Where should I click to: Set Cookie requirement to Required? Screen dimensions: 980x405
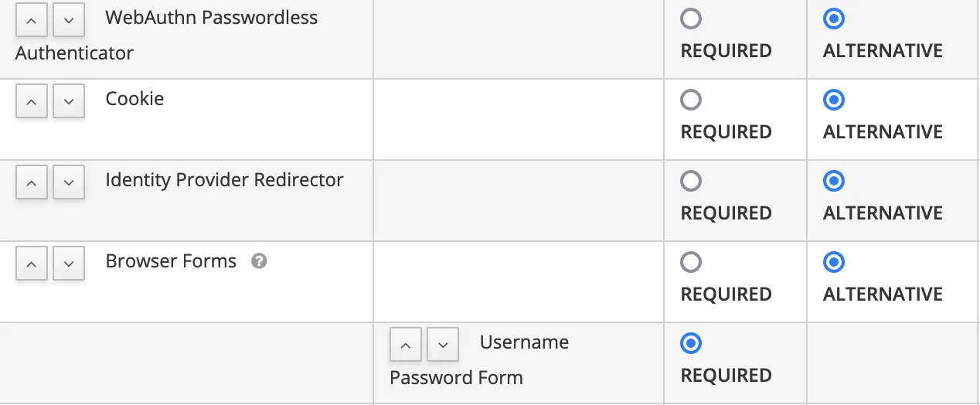click(x=691, y=100)
